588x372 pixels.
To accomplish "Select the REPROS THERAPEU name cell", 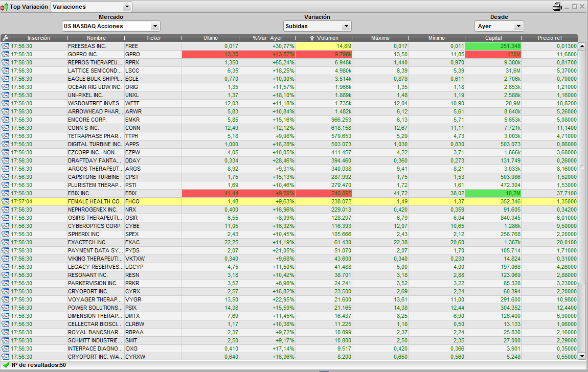I will pos(96,62).
